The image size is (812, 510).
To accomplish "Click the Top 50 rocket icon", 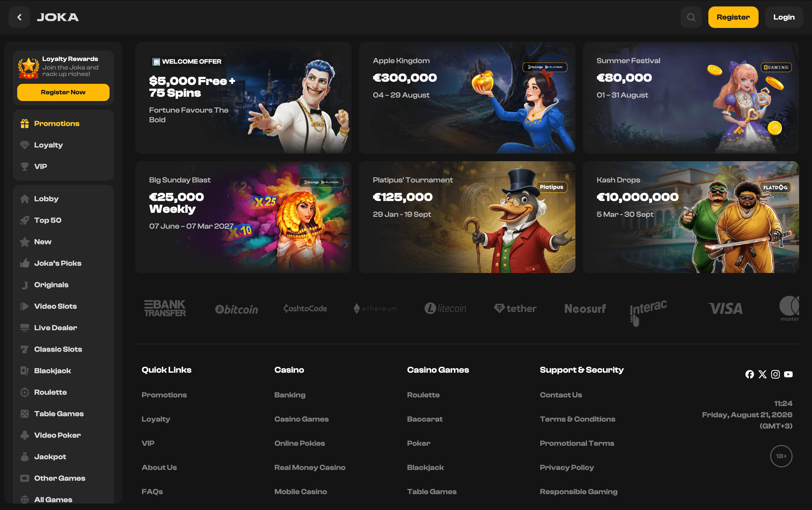I will click(x=25, y=220).
